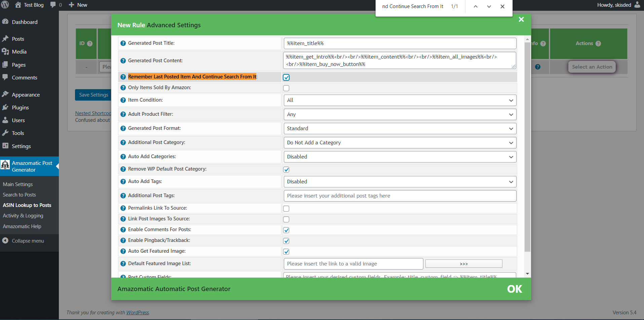The height and width of the screenshot is (320, 644).
Task: Open the Adult Product Filter dropdown
Action: (400, 114)
